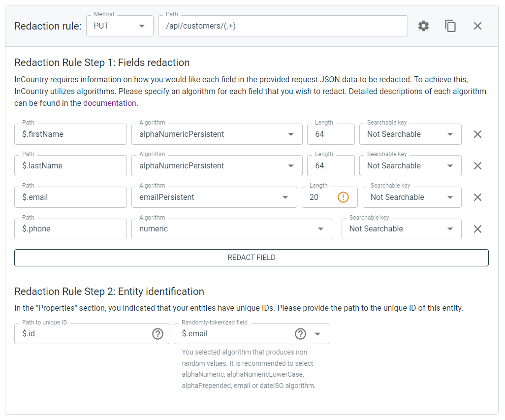The width and height of the screenshot is (505, 420).
Task: Click the orange warning icon beside Length 20
Action: click(343, 197)
